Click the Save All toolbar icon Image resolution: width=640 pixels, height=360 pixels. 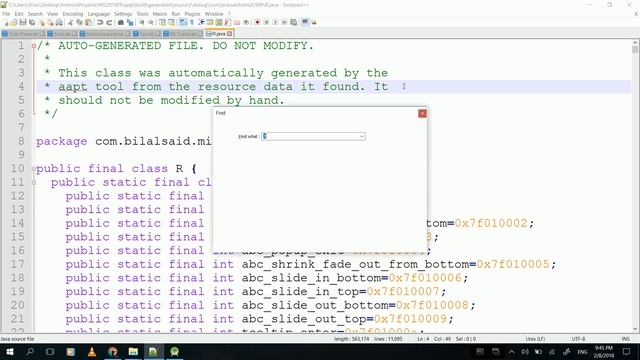pos(32,22)
